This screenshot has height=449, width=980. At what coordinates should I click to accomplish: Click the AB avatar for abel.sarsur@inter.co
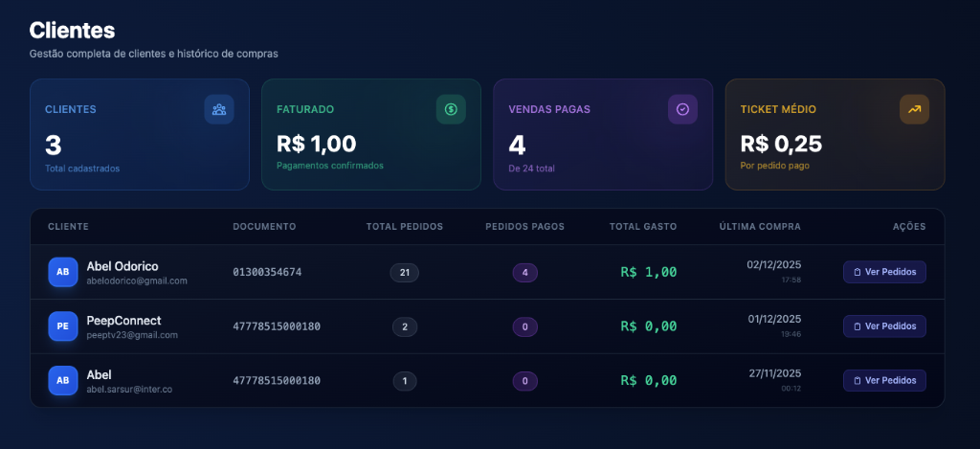[x=63, y=381]
